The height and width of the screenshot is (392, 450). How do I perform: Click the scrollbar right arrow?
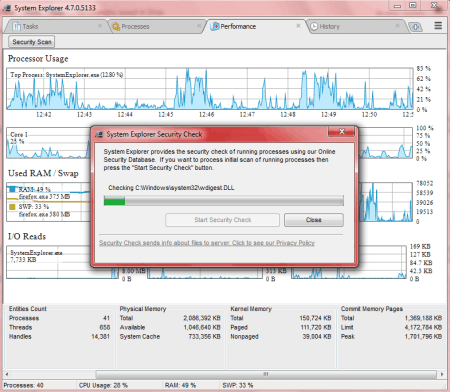tap(442, 374)
